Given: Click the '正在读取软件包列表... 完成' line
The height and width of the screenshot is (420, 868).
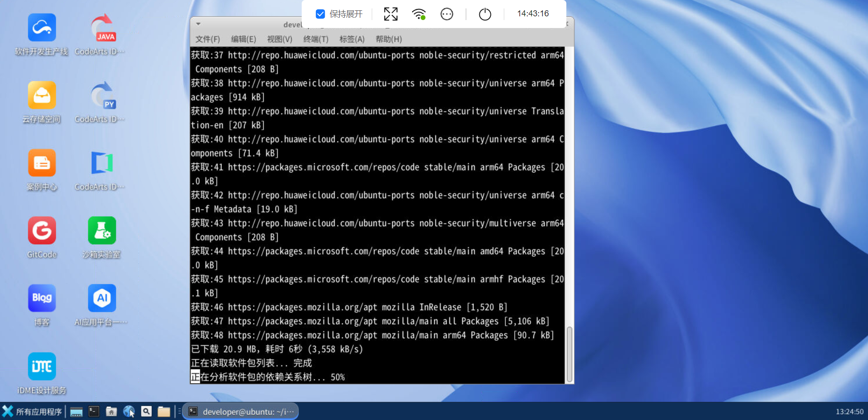Looking at the screenshot, I should pos(251,363).
